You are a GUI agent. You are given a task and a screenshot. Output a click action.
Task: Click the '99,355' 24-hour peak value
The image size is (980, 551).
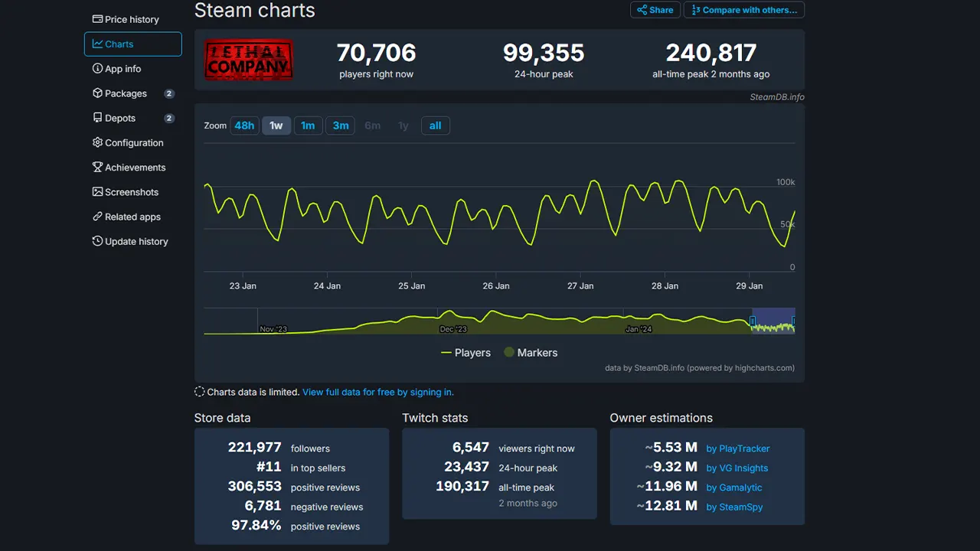point(544,53)
